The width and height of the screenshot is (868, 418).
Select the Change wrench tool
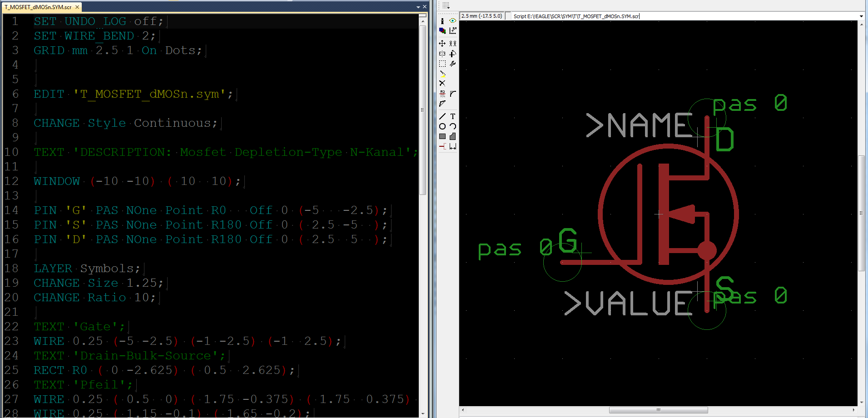[x=453, y=64]
